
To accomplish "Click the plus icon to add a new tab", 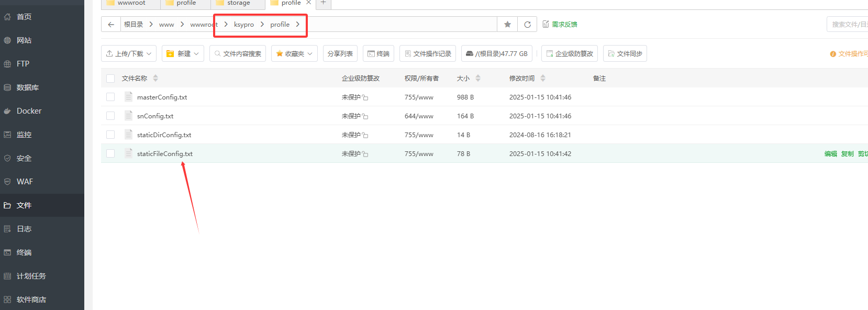I will pos(324,3).
